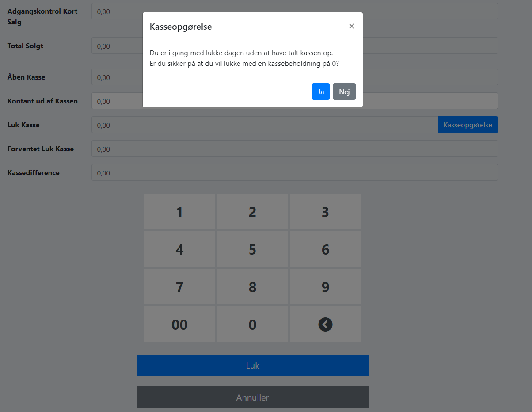Viewport: 532px width, 412px height.
Task: Select the Forventet Luk Kasse field
Action: (295, 149)
